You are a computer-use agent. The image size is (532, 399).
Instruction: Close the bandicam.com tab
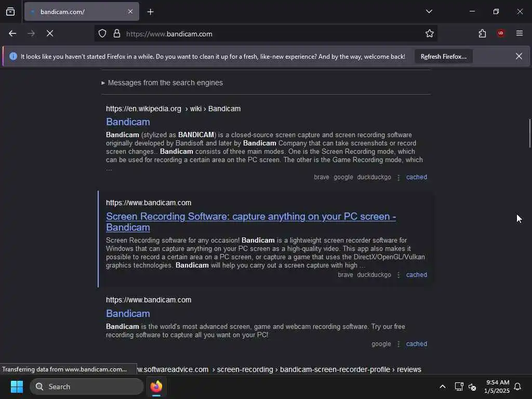point(130,11)
